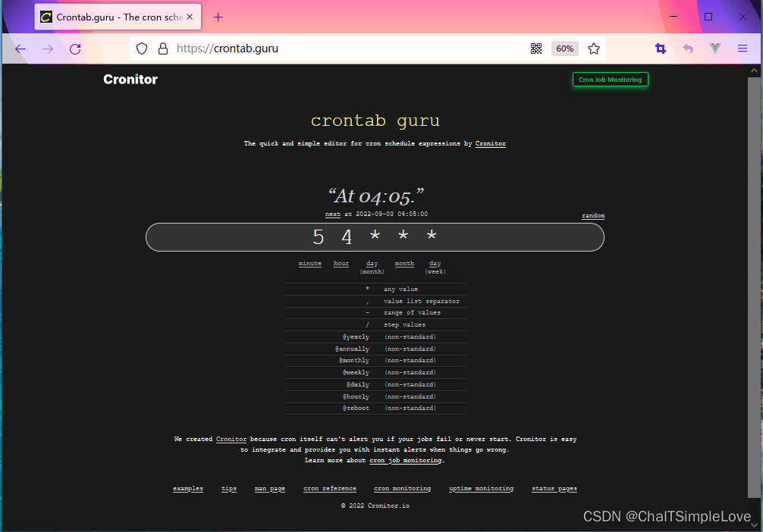Screen dimensions: 763x532
Task: Maximize the browser window
Action: coord(708,17)
